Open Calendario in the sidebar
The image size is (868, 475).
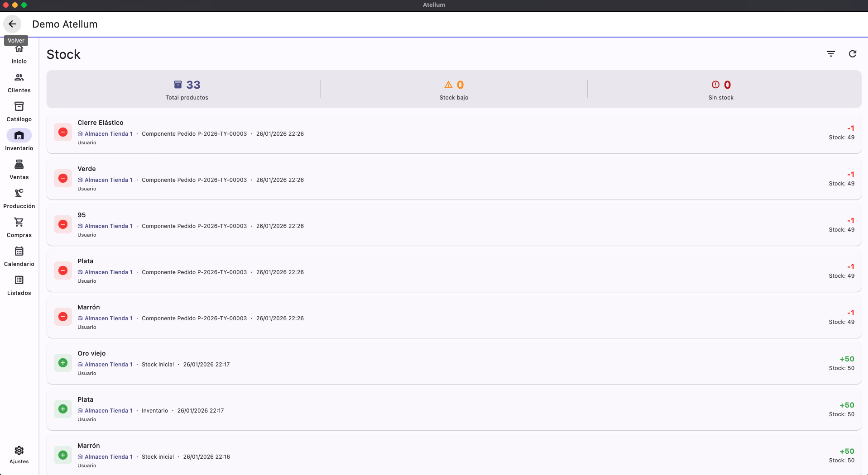click(x=19, y=257)
